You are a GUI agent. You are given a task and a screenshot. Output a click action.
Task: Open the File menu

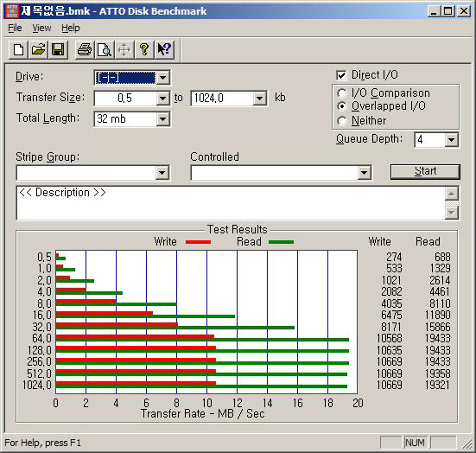tap(15, 28)
